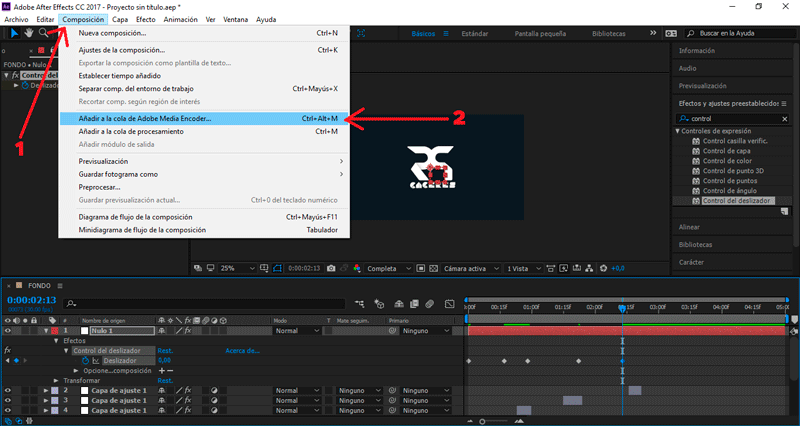800x426 pixels.
Task: Clear the control search with X button
Action: click(x=785, y=119)
